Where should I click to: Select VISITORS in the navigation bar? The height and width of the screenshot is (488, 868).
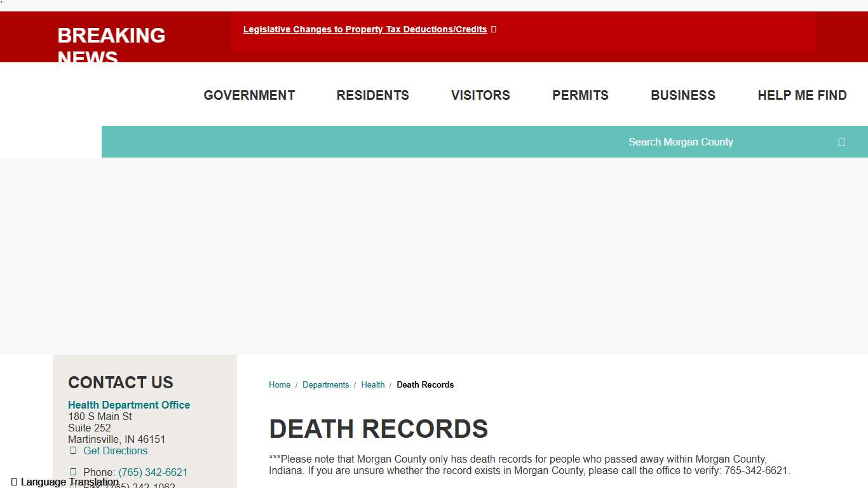[480, 95]
